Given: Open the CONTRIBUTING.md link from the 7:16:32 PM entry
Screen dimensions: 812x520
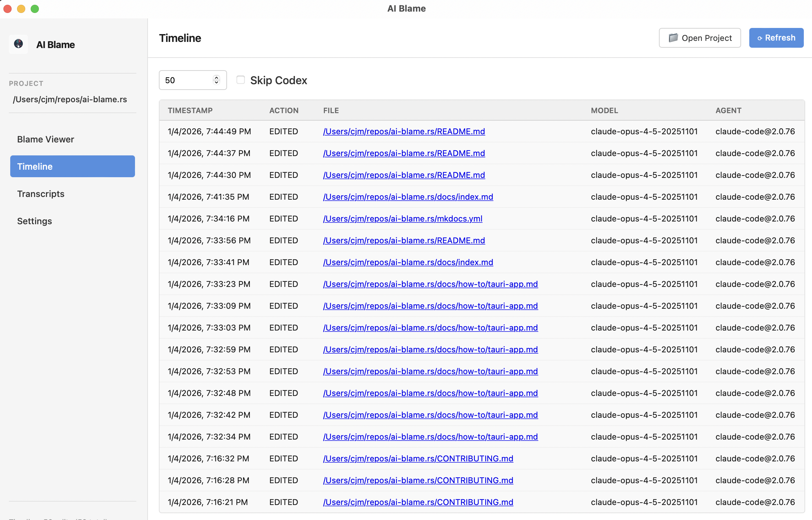Looking at the screenshot, I should 418,458.
